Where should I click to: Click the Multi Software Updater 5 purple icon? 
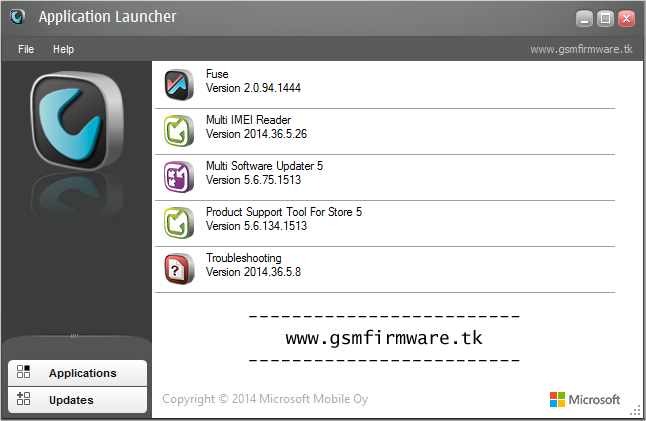click(179, 177)
